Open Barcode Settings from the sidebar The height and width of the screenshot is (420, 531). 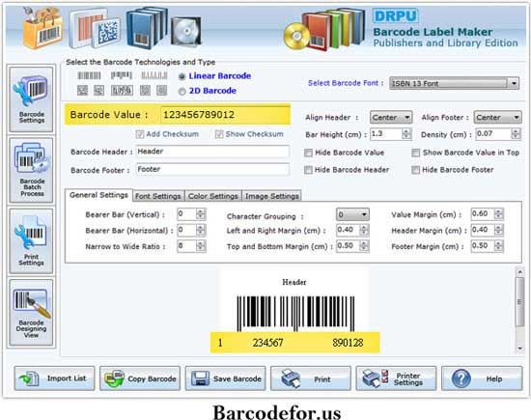[31, 98]
